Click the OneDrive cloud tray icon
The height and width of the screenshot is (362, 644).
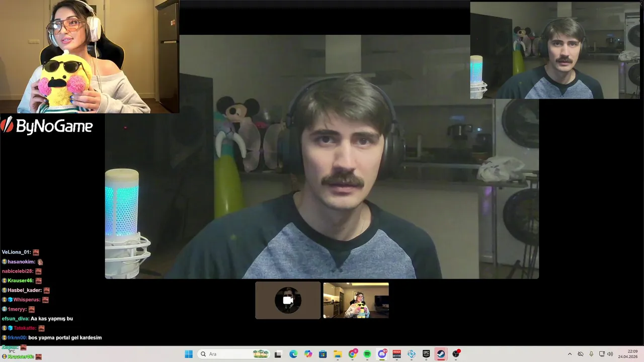(581, 354)
